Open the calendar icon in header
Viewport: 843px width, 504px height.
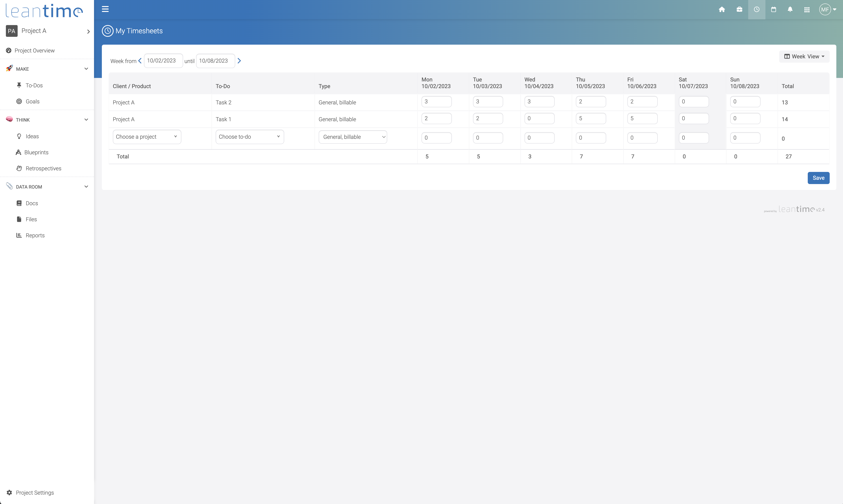pos(773,10)
